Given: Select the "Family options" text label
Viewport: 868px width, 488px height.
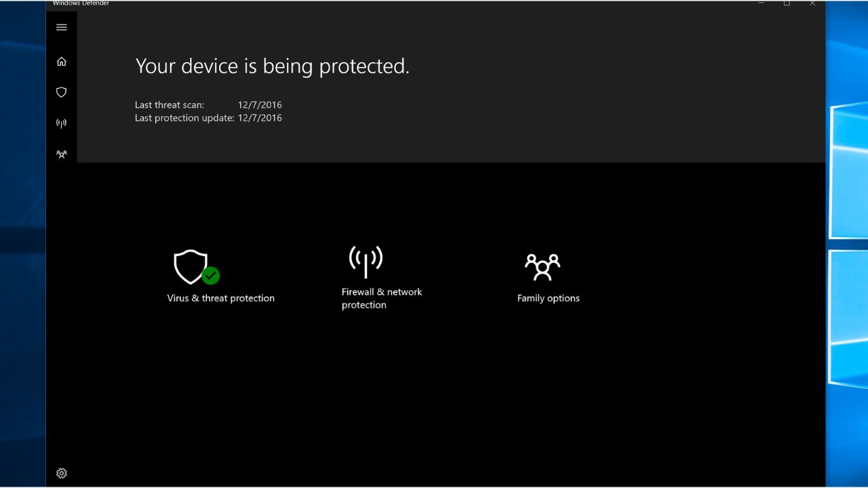Looking at the screenshot, I should pos(548,298).
